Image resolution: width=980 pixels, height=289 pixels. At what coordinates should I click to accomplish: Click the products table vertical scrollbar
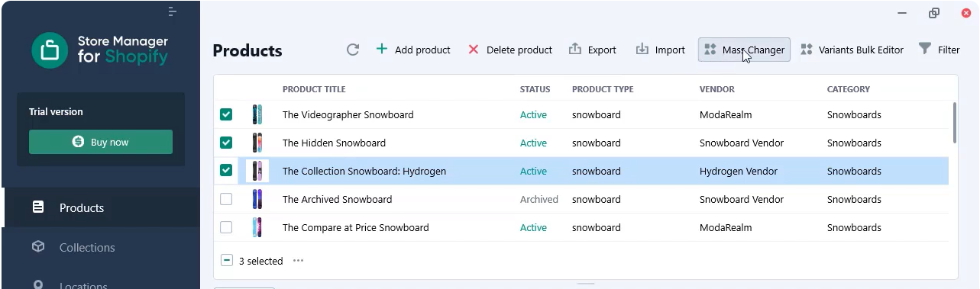tap(954, 122)
